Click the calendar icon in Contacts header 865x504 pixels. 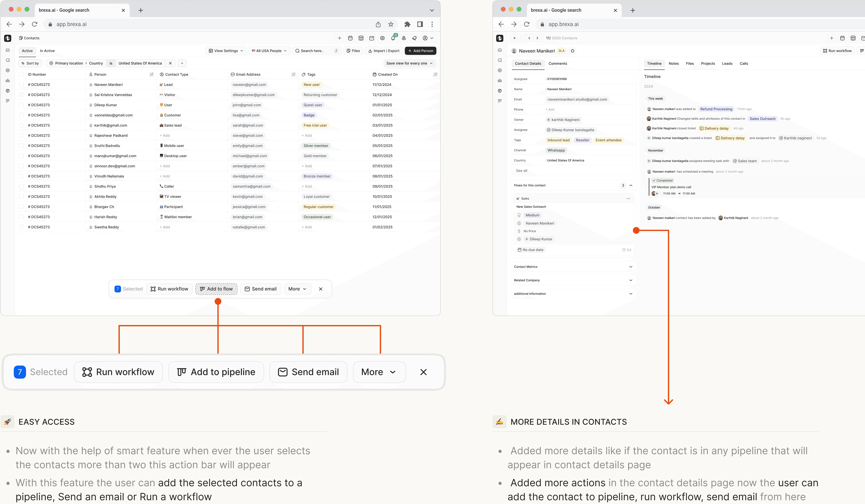click(350, 38)
